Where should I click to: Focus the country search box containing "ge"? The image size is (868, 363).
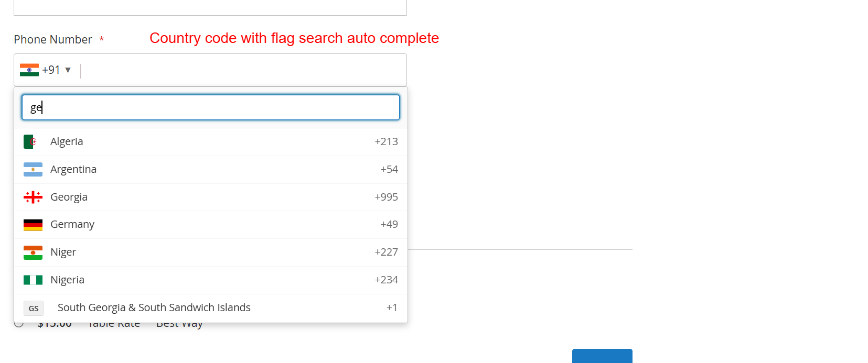[210, 107]
